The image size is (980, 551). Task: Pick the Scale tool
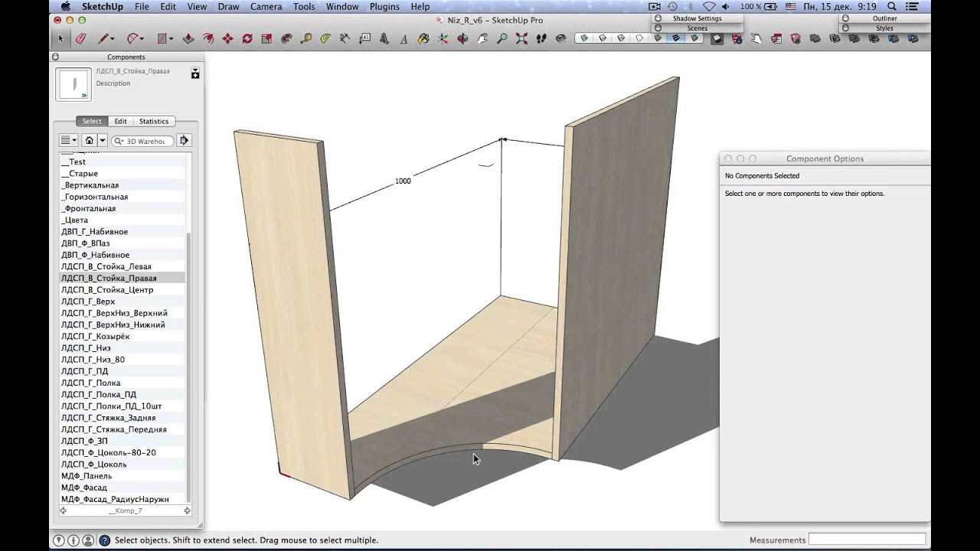(x=266, y=38)
